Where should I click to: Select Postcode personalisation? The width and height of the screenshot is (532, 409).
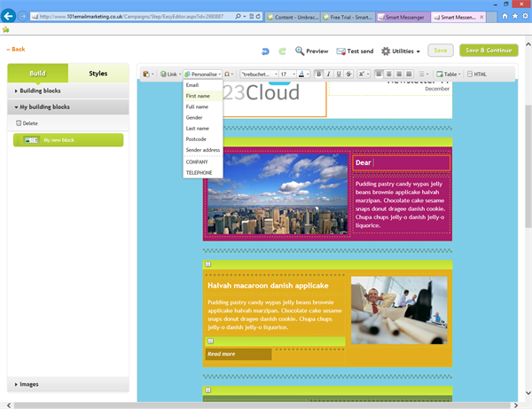tap(202, 139)
